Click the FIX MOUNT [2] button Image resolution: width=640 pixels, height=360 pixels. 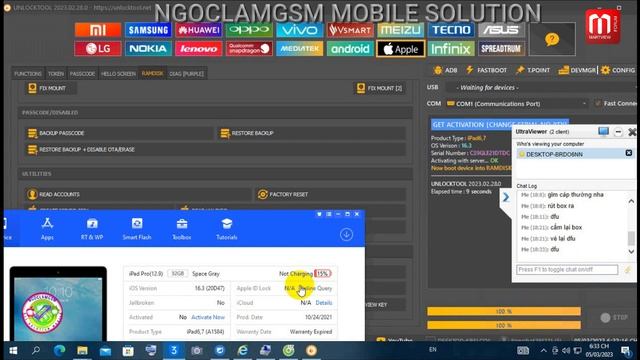[x=380, y=88]
